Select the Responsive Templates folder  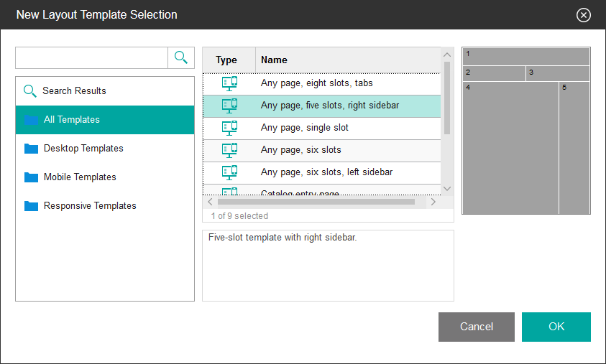[x=90, y=206]
